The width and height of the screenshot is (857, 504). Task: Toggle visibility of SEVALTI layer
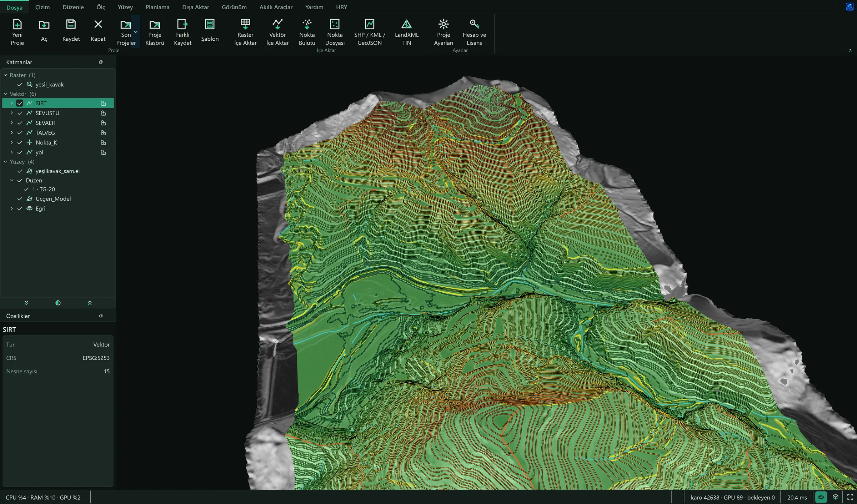coord(20,123)
